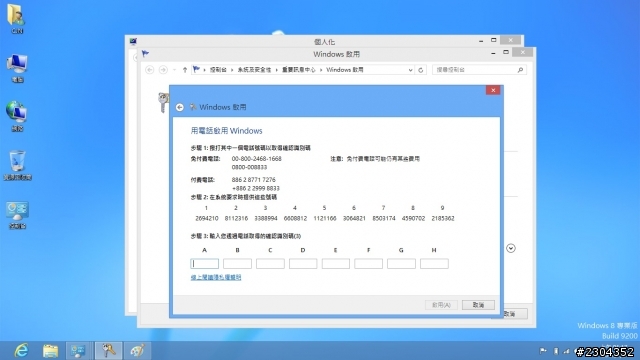
Task: Switch to personalization paint palette taskbar button
Action: point(137,351)
